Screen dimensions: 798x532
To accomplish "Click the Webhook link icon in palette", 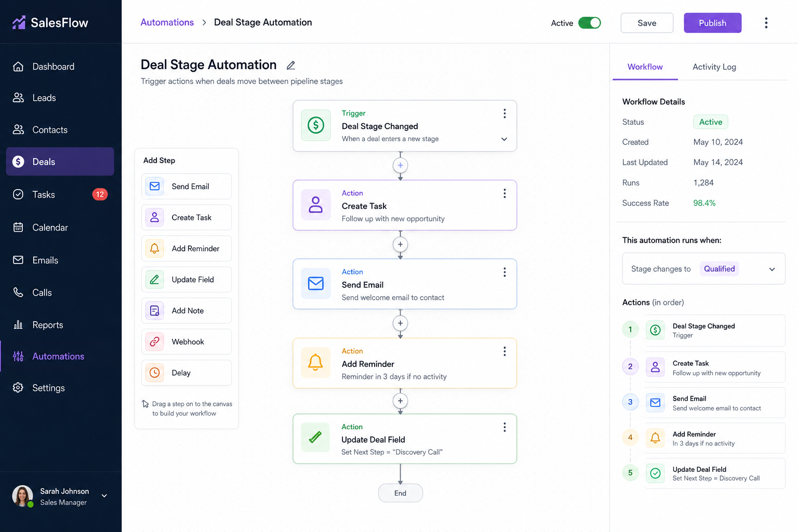I will 155,342.
